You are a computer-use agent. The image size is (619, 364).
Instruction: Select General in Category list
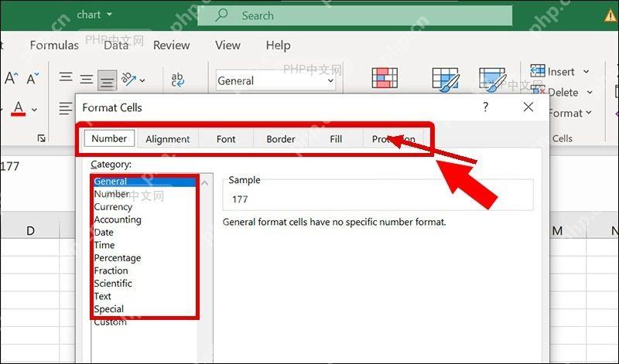145,182
